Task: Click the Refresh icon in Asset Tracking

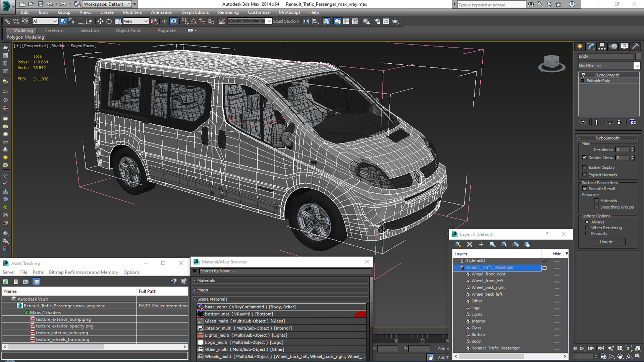Action: click(6, 282)
